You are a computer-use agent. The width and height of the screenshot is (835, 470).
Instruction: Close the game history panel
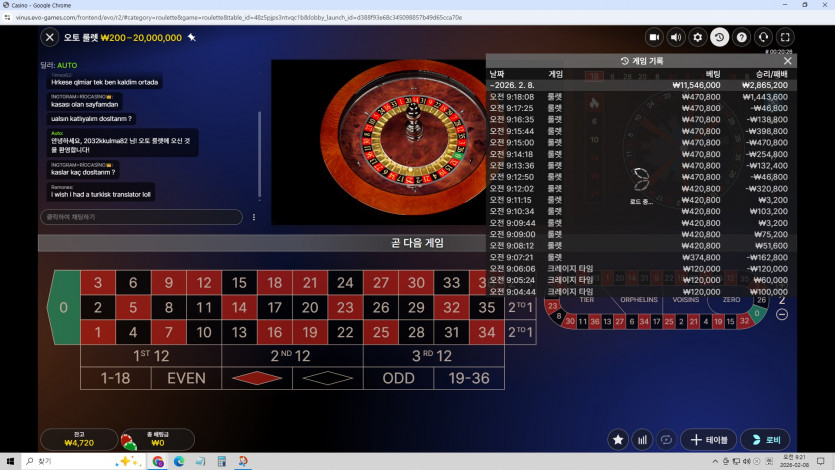coord(787,61)
